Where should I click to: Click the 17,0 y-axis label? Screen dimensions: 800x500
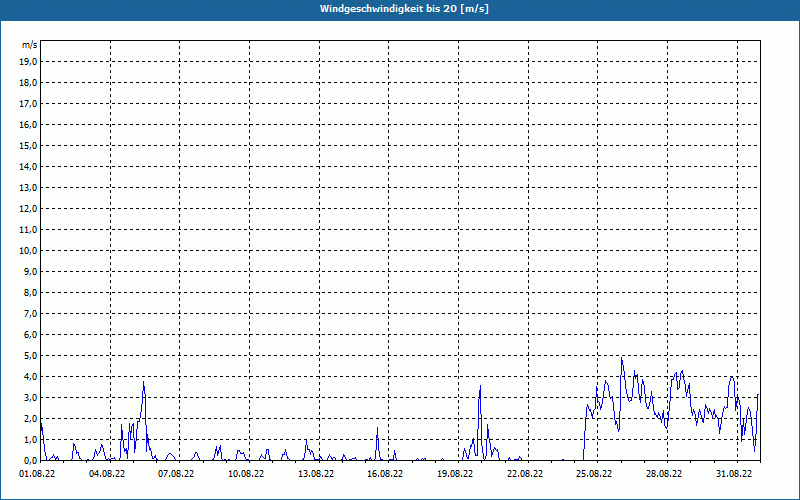[x=28, y=104]
